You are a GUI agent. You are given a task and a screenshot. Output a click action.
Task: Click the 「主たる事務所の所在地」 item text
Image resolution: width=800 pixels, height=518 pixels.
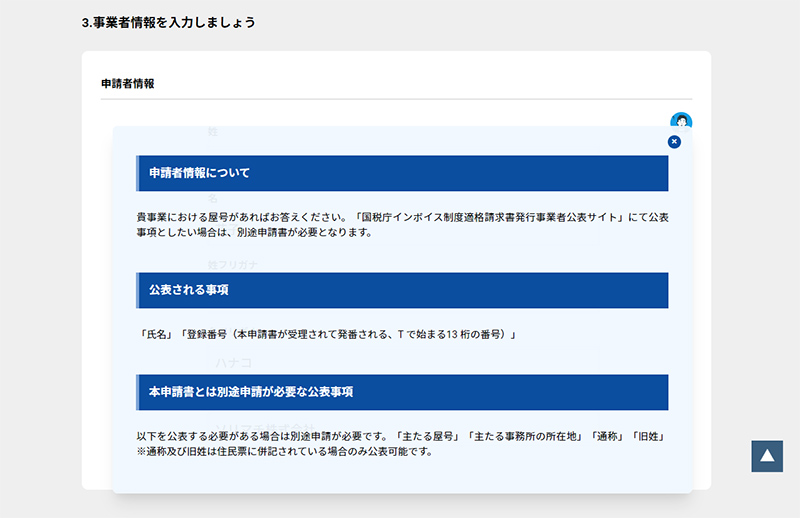tap(524, 437)
